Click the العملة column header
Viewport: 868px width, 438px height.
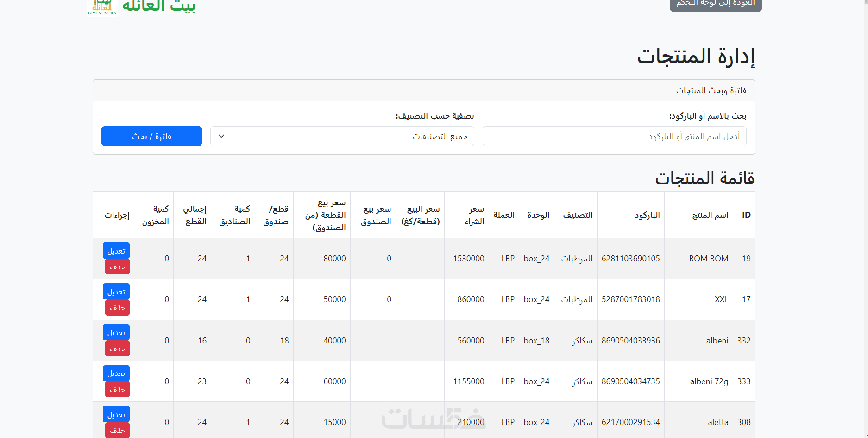[x=504, y=215]
